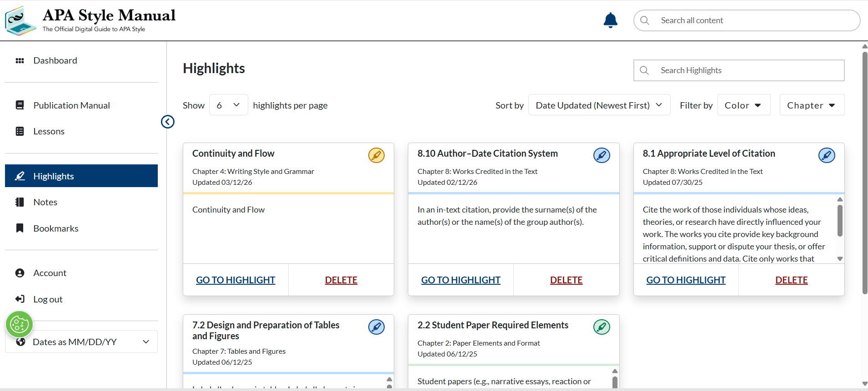Collapse the sidebar with the arrow button
The height and width of the screenshot is (391, 868).
coord(168,122)
